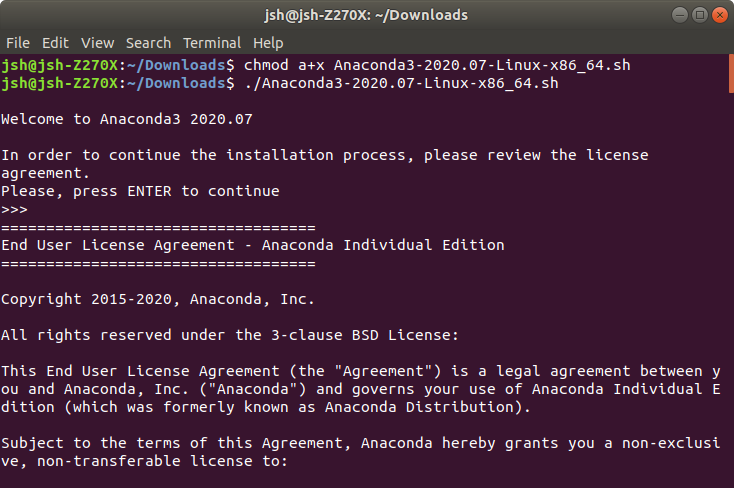Click the window title 'jsh@jsh-Z270X: ~/Downloads'
The width and height of the screenshot is (734, 488).
[366, 15]
